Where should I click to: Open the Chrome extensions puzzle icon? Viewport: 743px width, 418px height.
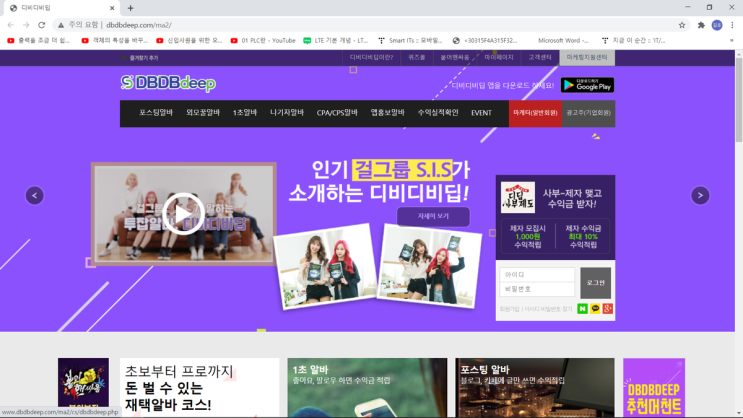pyautogui.click(x=701, y=25)
